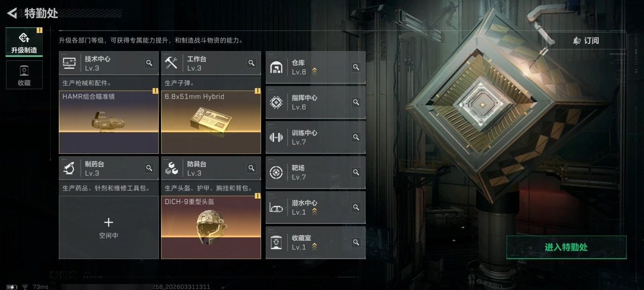This screenshot has width=644, height=290.
Task: Switch to the 收藏 tab
Action: (24, 75)
